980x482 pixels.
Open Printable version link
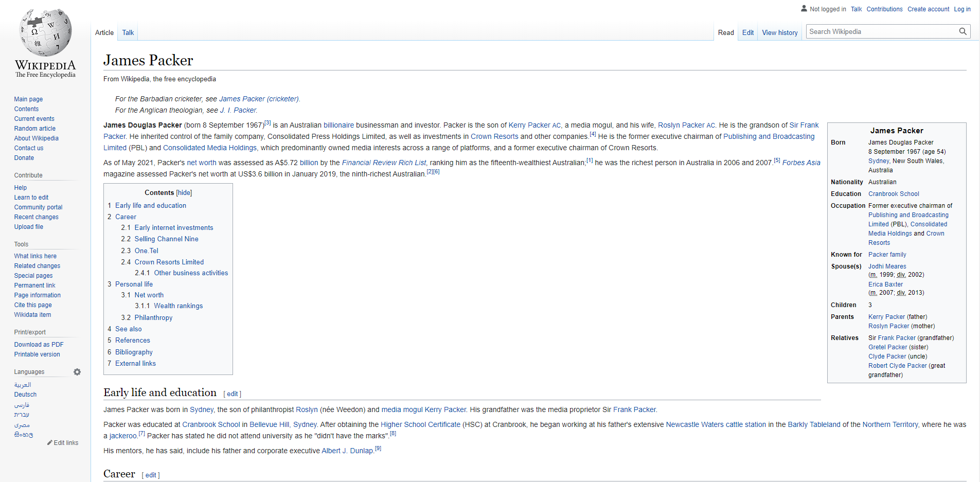(37, 354)
